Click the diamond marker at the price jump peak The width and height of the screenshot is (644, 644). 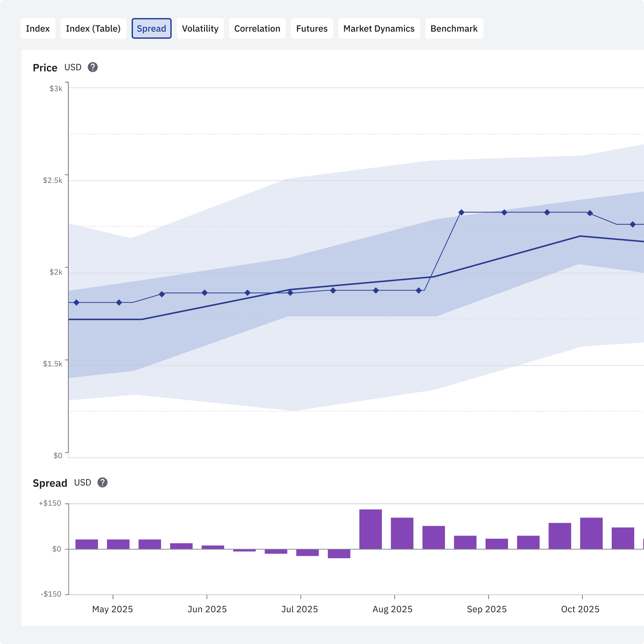pyautogui.click(x=461, y=212)
